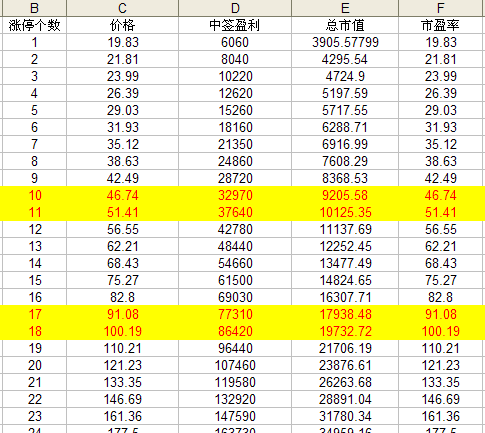Click the 价格 header cell
This screenshot has height=433, width=485.
pos(122,25)
